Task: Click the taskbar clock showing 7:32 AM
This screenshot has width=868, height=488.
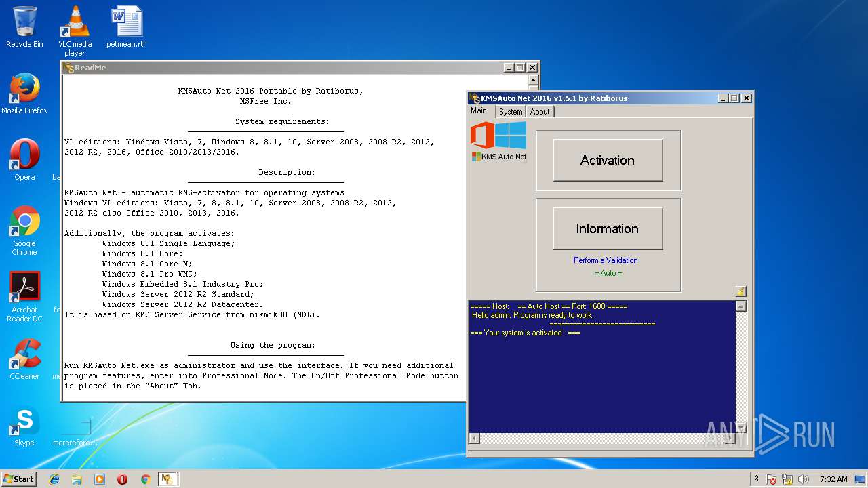Action: 833,479
